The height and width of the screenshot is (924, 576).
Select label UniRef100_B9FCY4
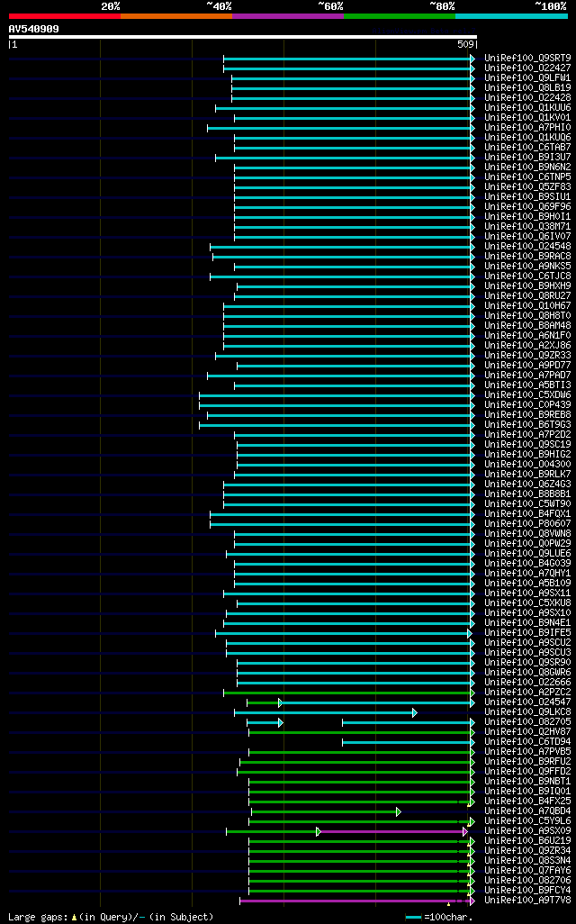coord(527,891)
